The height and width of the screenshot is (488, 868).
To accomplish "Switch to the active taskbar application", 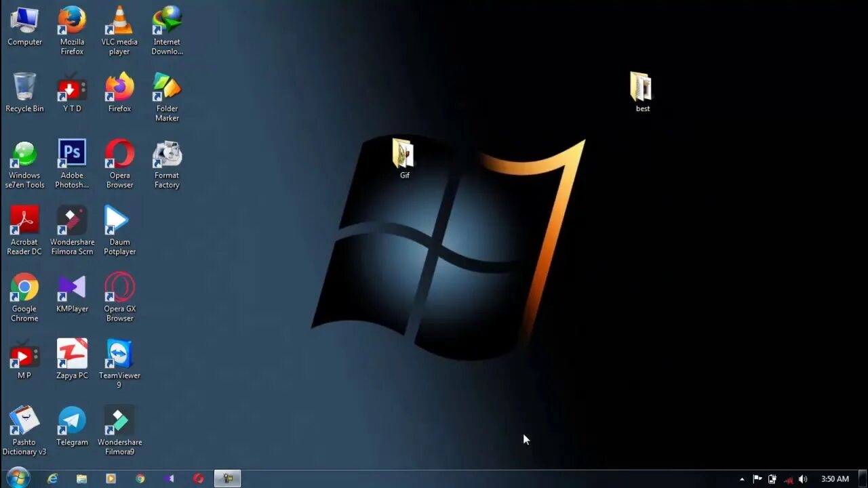I will [x=228, y=479].
